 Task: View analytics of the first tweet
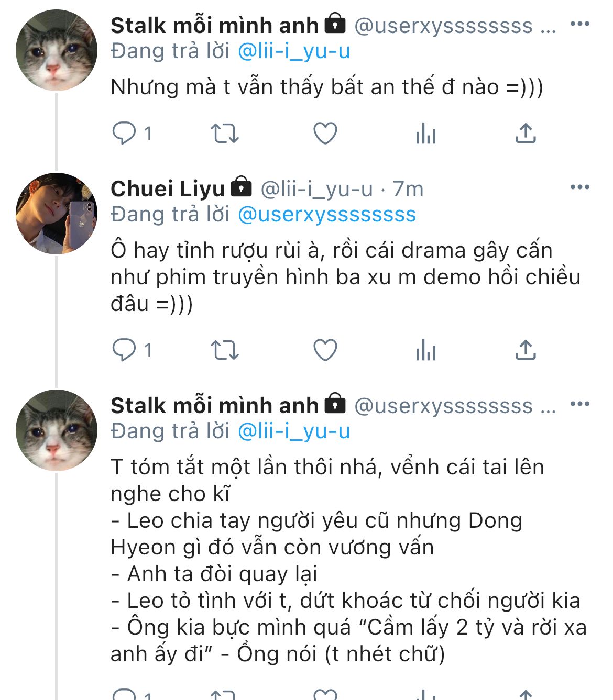coord(425,134)
